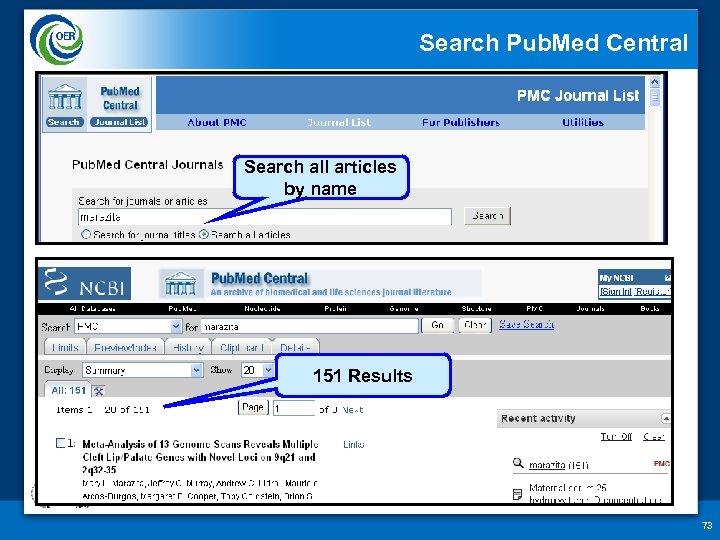Viewport: 720px width, 540px height.
Task: Select the All: 151 results tab
Action: pyautogui.click(x=68, y=390)
